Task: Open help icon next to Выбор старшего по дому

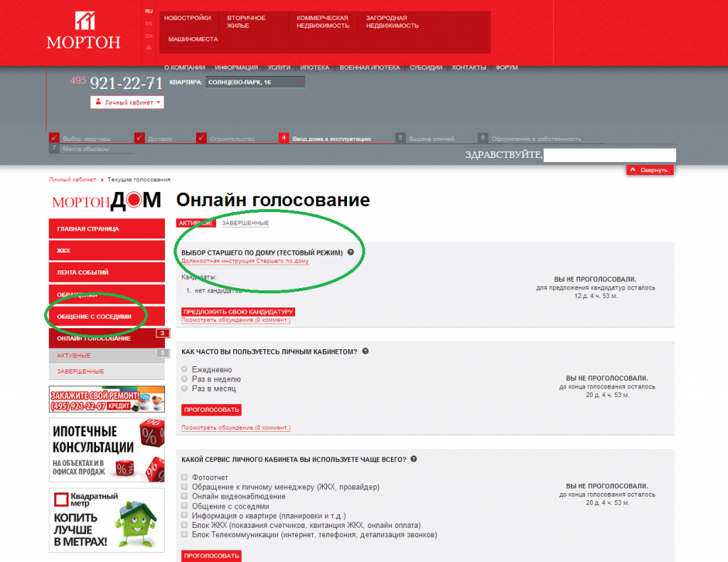Action: [350, 253]
